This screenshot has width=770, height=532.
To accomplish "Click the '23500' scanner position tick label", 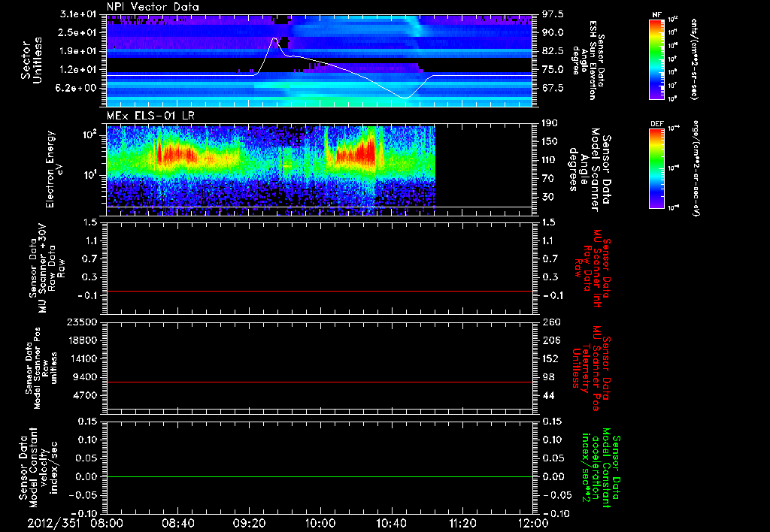I will (x=82, y=322).
